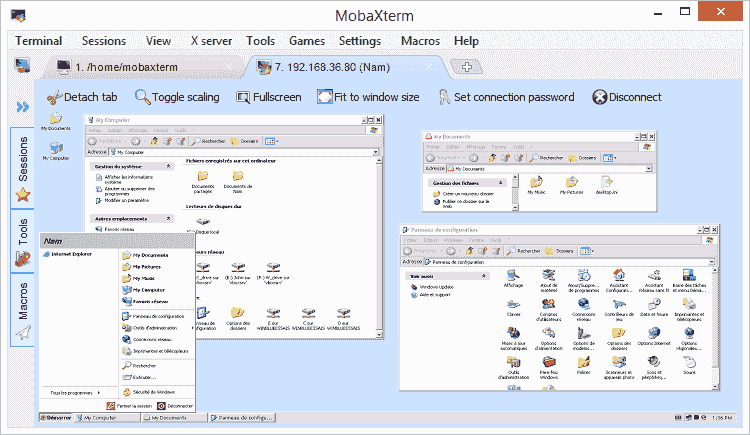This screenshot has width=750, height=435.
Task: Open Set connection password
Action: click(x=444, y=97)
